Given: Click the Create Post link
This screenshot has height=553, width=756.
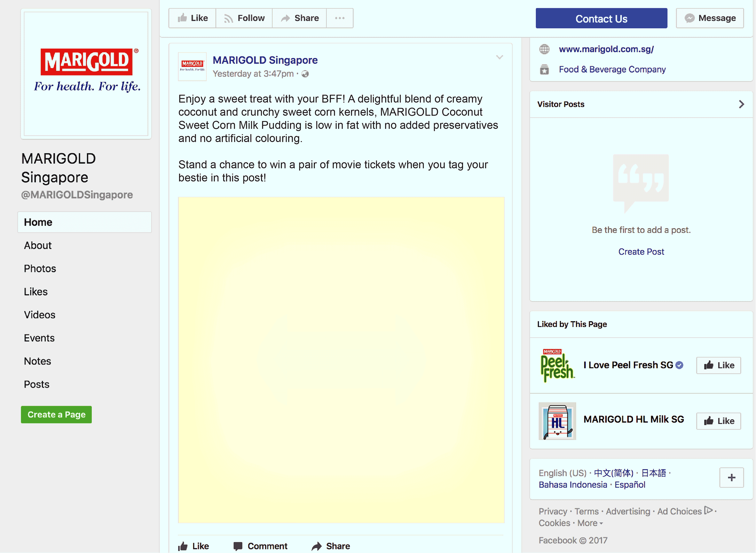Looking at the screenshot, I should point(641,252).
